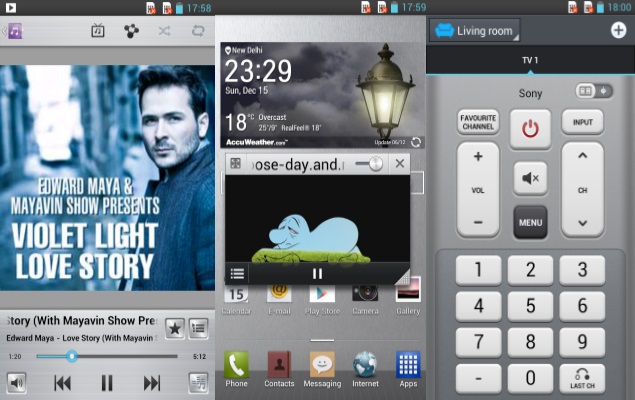Open the AccuWeather clock widget

[322, 95]
